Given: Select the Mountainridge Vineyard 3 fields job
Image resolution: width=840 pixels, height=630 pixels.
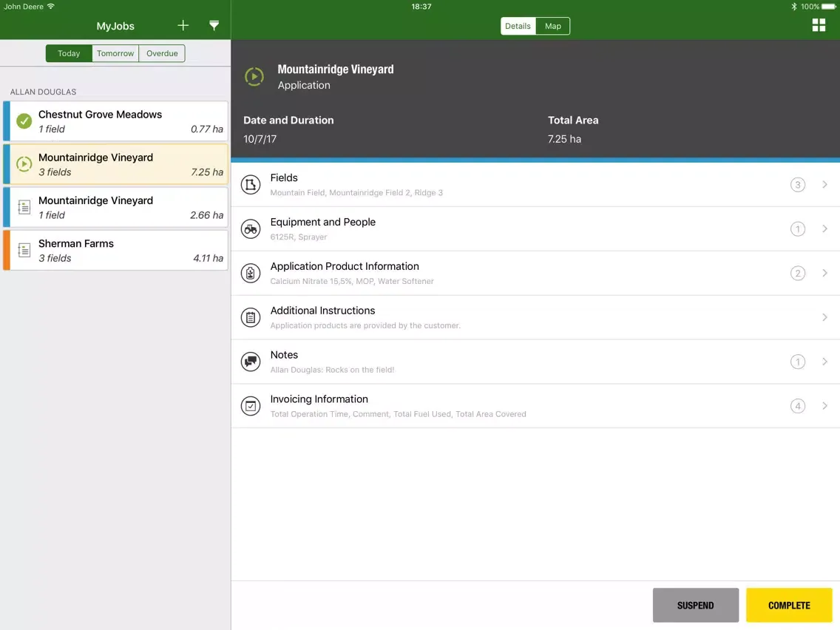Looking at the screenshot, I should [x=115, y=164].
